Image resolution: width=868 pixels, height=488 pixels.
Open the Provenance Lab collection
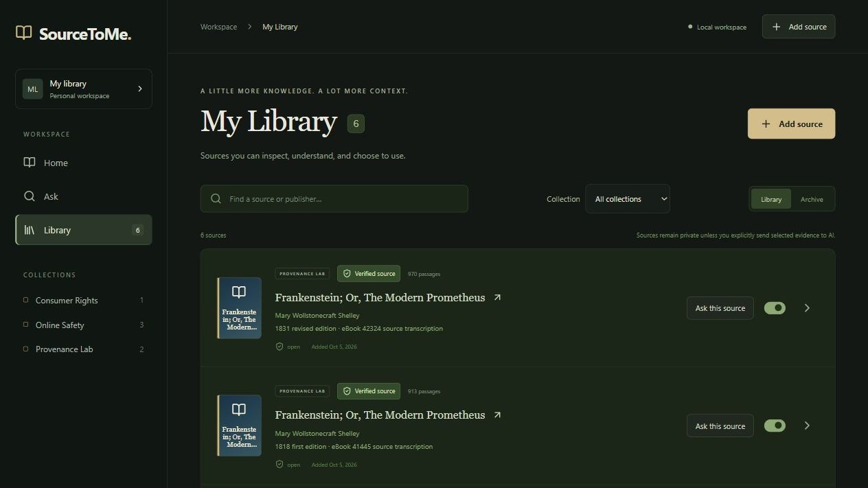[x=84, y=349]
